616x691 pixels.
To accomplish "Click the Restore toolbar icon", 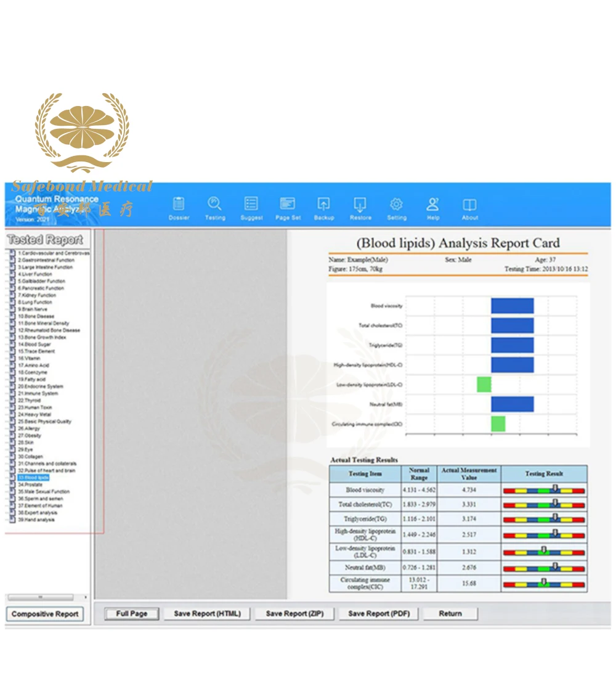I will (x=360, y=208).
